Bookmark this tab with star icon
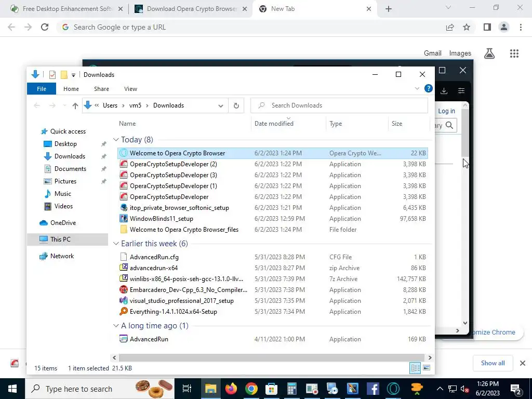 pyautogui.click(x=467, y=27)
